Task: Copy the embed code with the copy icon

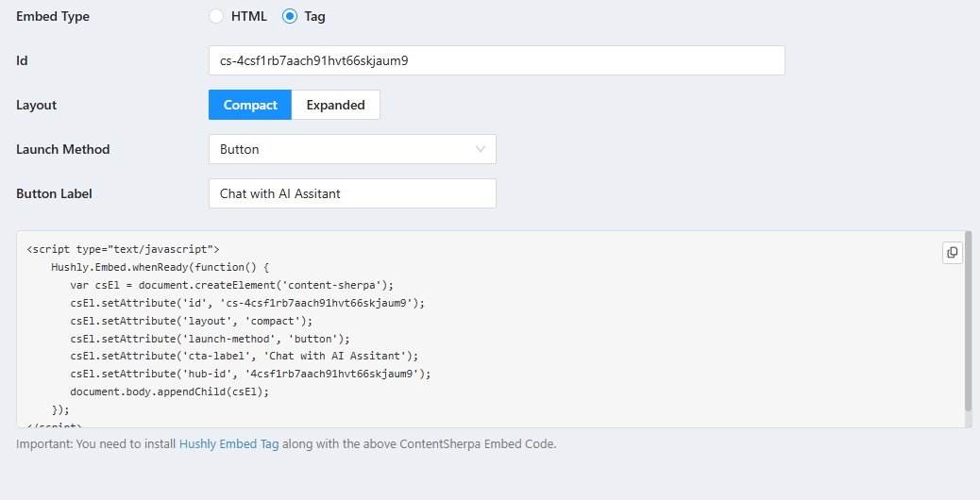Action: click(x=952, y=252)
